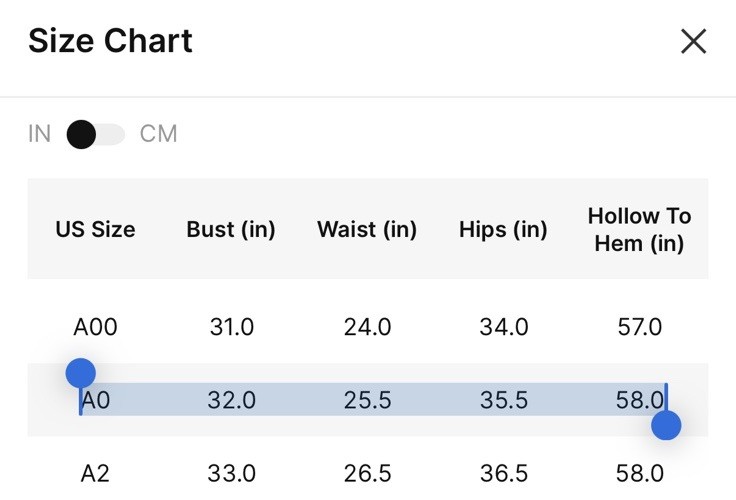The width and height of the screenshot is (736, 500).
Task: Click the Waist (in) column header
Action: [x=367, y=230]
